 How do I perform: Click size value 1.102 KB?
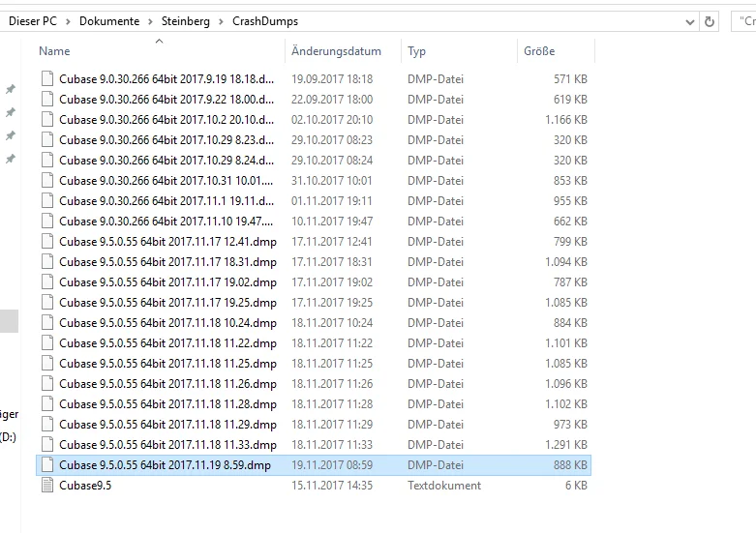566,403
